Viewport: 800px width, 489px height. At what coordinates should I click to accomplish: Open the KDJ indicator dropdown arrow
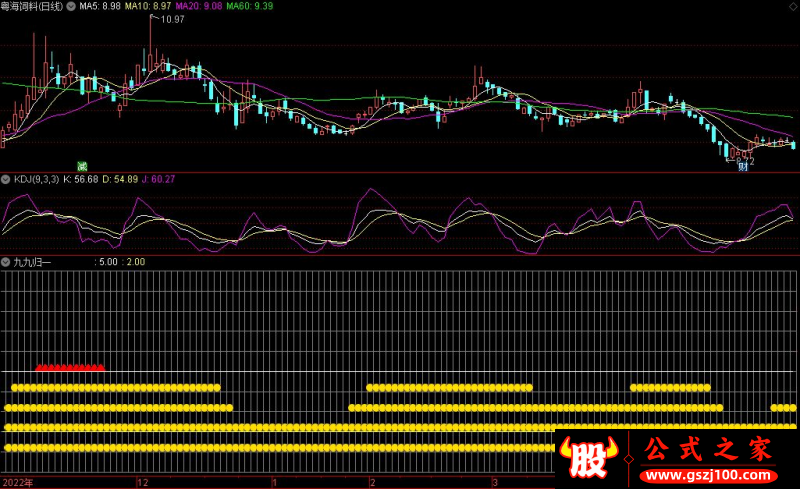click(x=6, y=179)
